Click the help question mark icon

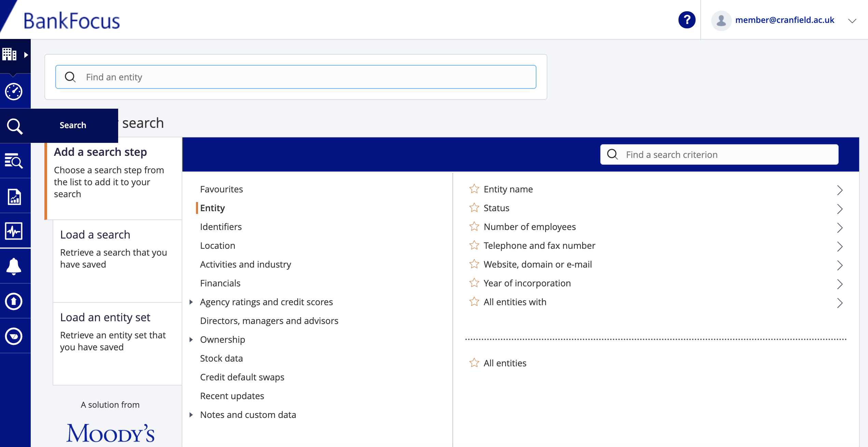[x=687, y=20]
